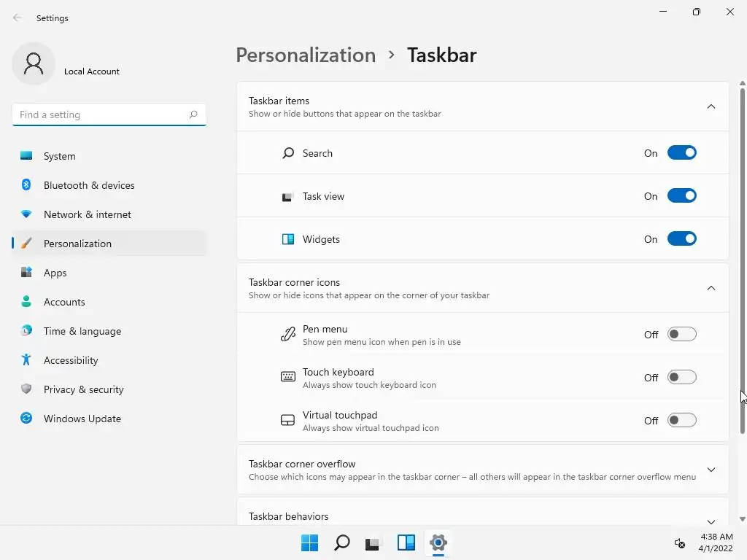Screen dimensions: 747x560
Task: Click the Task view row icon
Action: (287, 197)
